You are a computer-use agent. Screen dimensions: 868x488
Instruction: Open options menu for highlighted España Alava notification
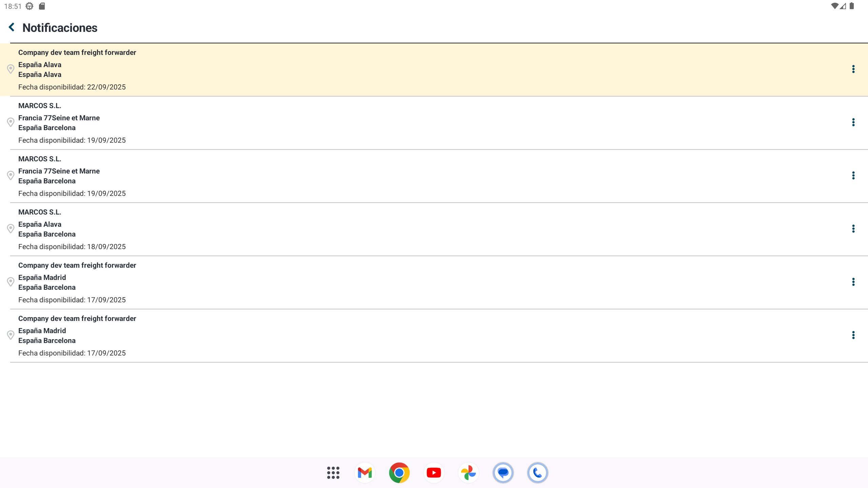853,69
